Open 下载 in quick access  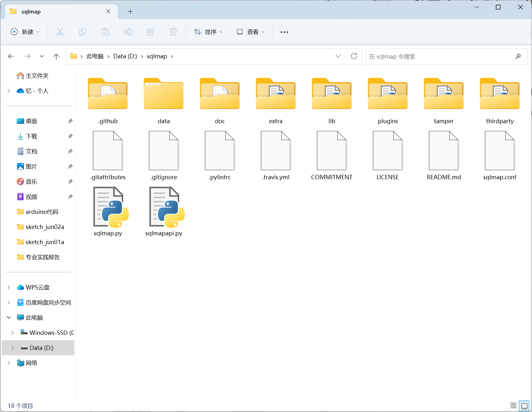pyautogui.click(x=27, y=136)
